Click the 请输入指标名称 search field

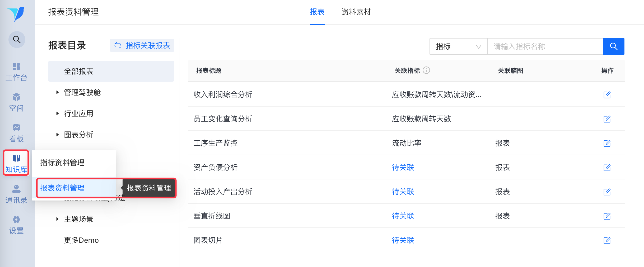coord(545,46)
